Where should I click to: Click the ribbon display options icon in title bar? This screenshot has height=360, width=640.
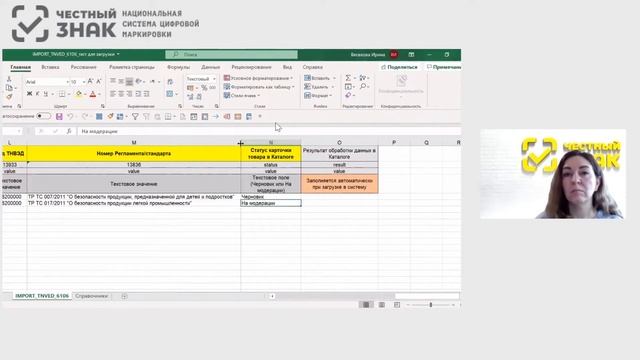411,54
